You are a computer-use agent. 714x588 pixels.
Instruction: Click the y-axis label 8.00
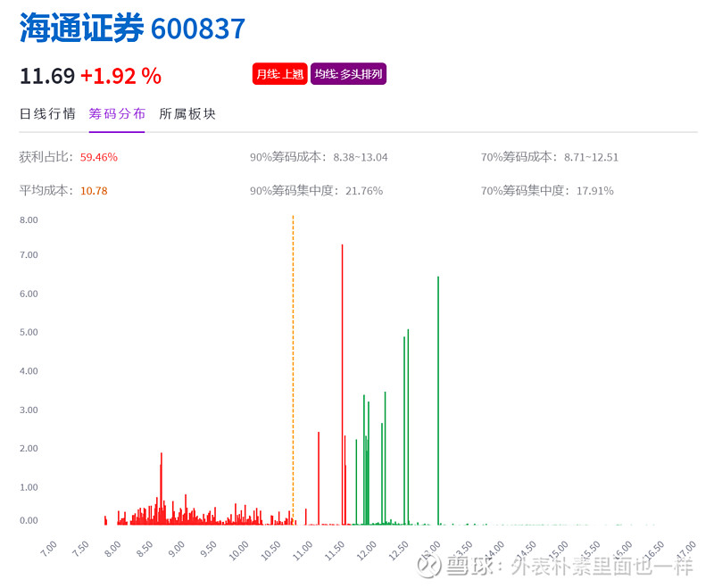point(29,220)
